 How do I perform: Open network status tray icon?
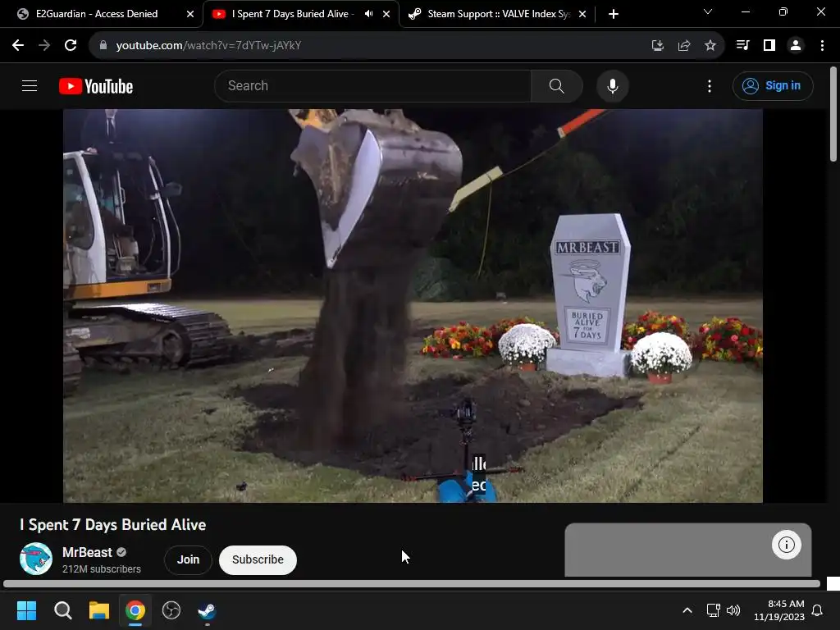(713, 610)
